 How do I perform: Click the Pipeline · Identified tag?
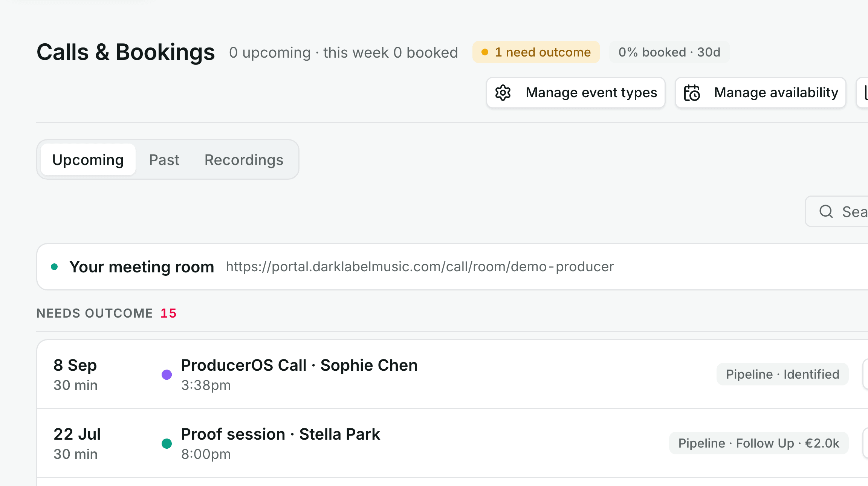pos(782,374)
